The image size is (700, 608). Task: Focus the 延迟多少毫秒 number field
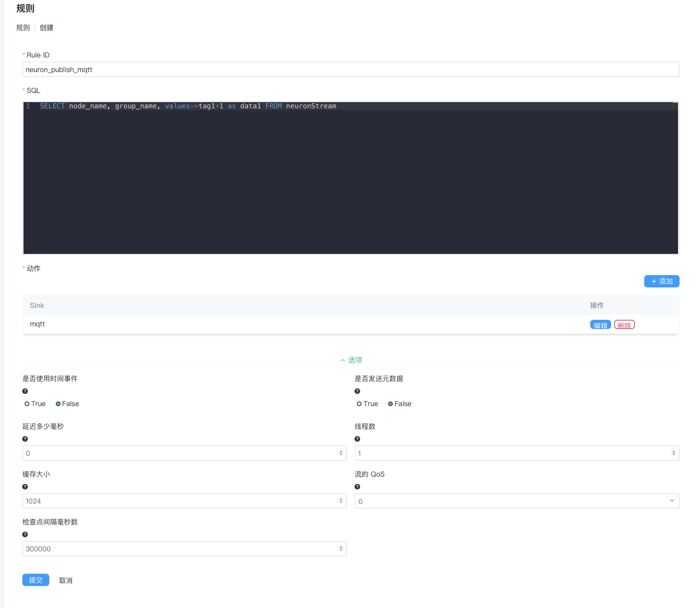pyautogui.click(x=184, y=453)
